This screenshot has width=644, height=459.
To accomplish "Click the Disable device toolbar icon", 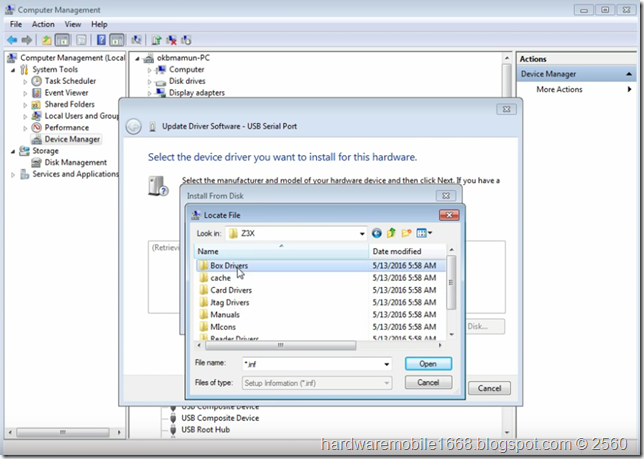I will click(186, 40).
